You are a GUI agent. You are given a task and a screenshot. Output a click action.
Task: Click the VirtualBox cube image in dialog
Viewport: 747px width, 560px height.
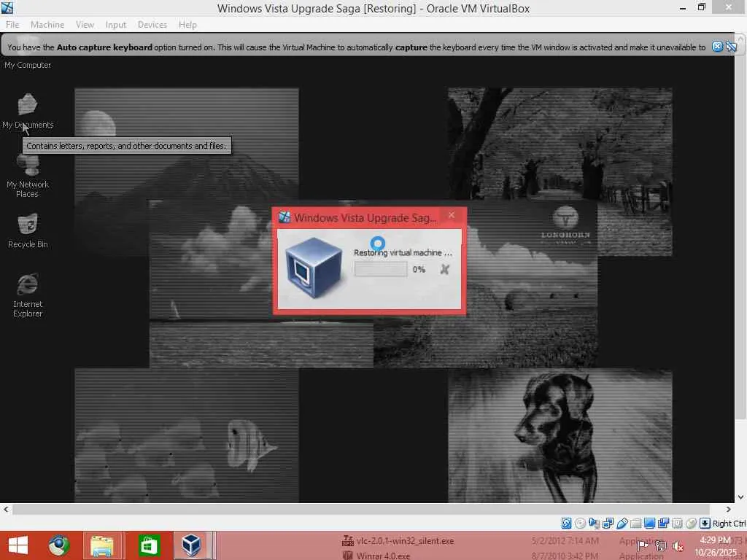pyautogui.click(x=314, y=268)
